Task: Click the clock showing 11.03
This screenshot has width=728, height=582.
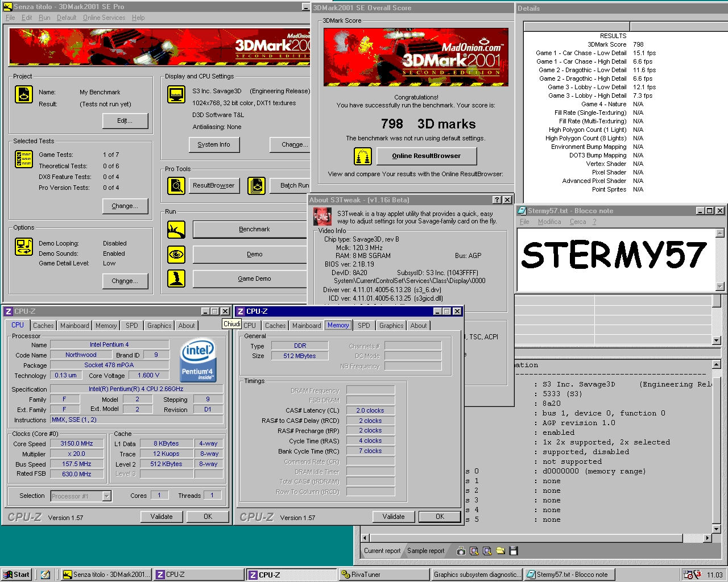Action: click(714, 575)
